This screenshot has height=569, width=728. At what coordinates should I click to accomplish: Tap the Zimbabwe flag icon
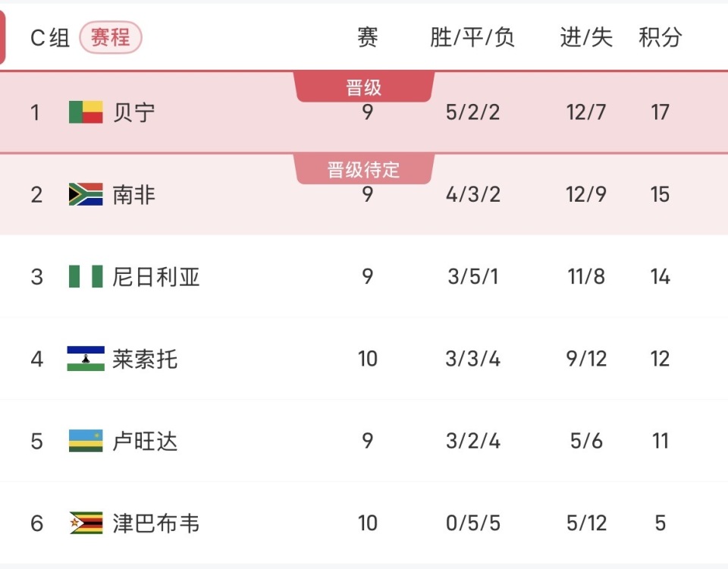pos(86,523)
